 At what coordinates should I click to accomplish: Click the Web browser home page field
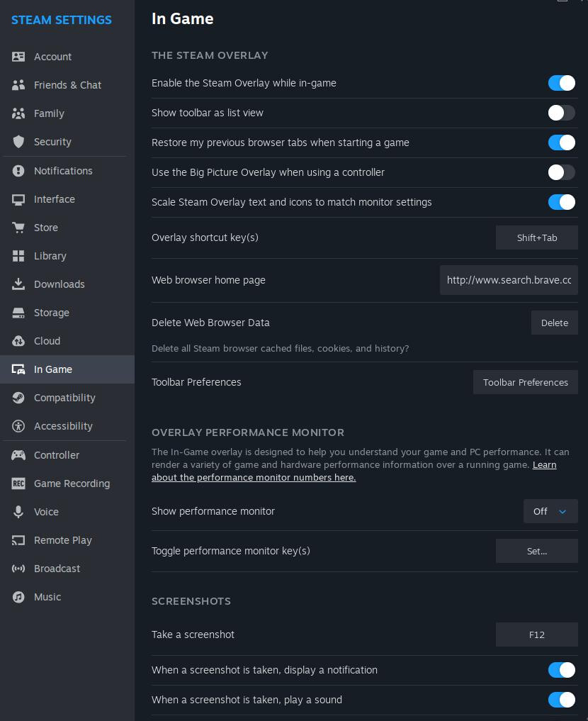click(x=509, y=280)
